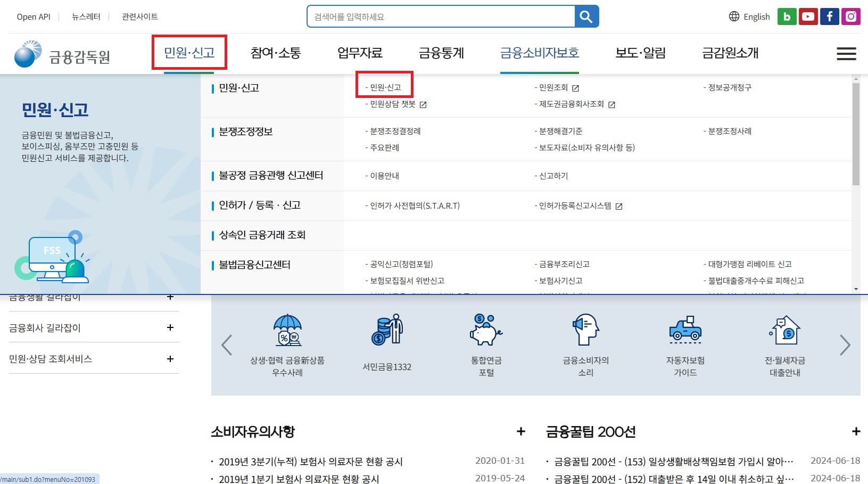Image resolution: width=868 pixels, height=484 pixels.
Task: Click the blog 'b' icon
Action: click(787, 16)
